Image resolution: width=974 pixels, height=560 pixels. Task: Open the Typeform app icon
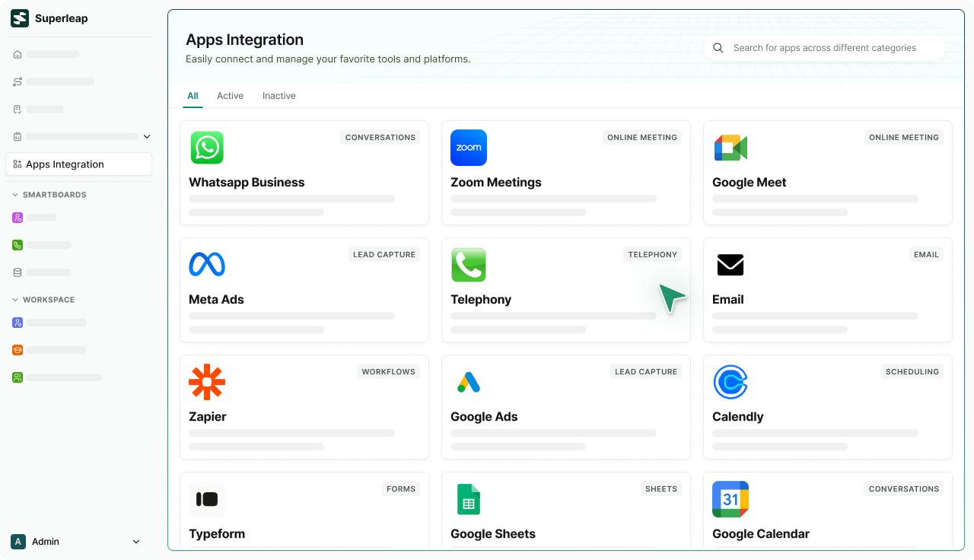point(207,499)
